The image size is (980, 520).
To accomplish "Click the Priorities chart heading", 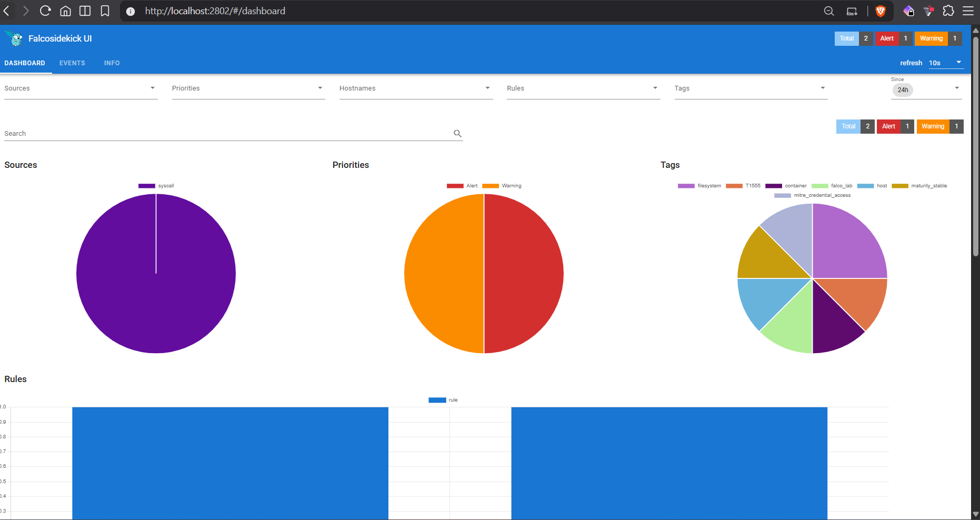I will [351, 165].
